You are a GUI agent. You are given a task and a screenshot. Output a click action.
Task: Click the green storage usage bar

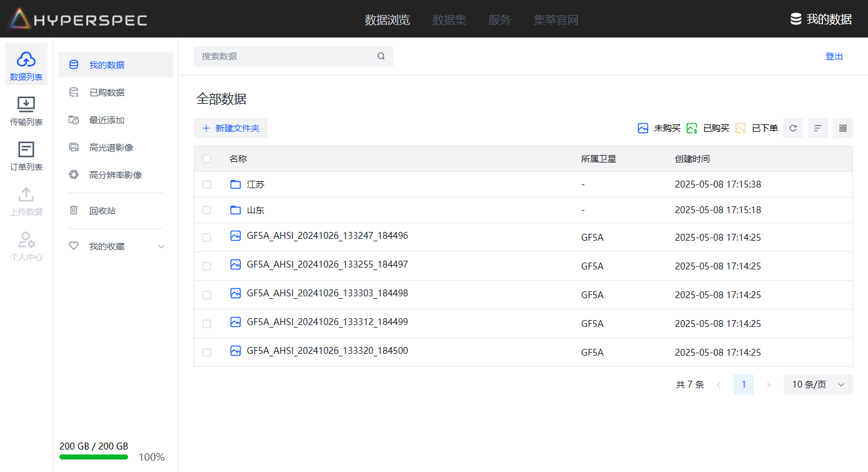pyautogui.click(x=94, y=457)
